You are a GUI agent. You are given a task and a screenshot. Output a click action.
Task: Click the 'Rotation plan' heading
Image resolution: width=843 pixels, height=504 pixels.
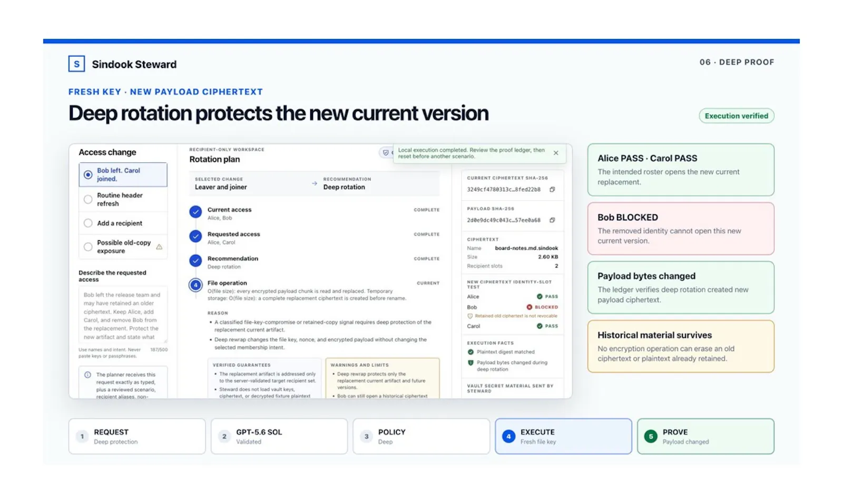[214, 159]
